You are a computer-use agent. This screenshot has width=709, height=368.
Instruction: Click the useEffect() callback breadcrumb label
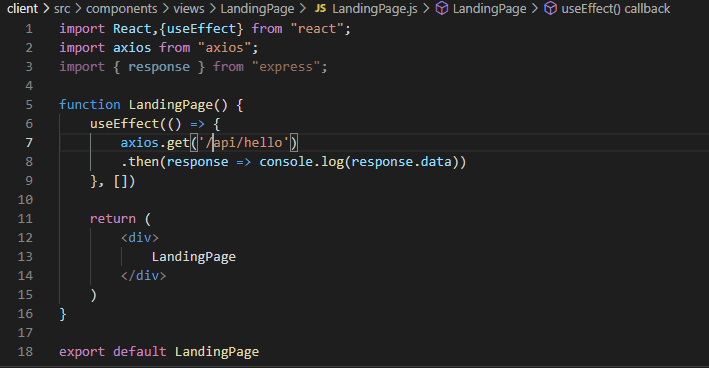pos(616,8)
